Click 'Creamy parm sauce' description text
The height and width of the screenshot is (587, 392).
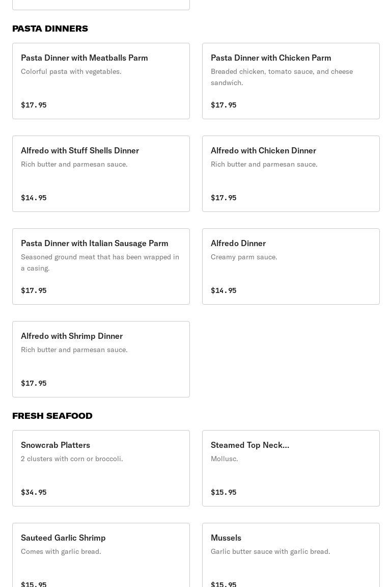tap(244, 257)
